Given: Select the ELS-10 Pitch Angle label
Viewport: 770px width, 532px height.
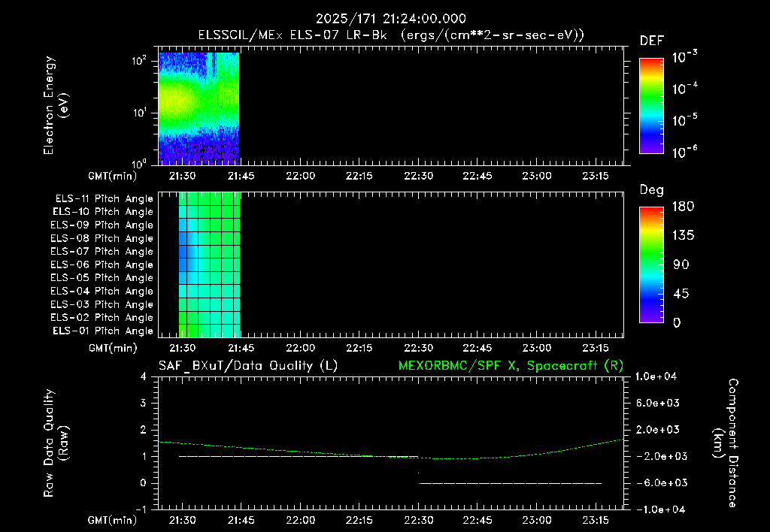Looking at the screenshot, I should (x=103, y=212).
